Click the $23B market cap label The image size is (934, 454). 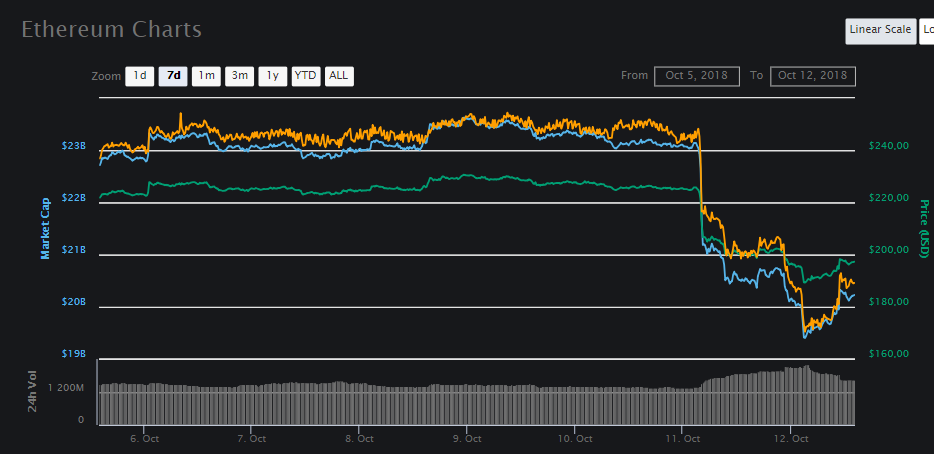[74, 145]
